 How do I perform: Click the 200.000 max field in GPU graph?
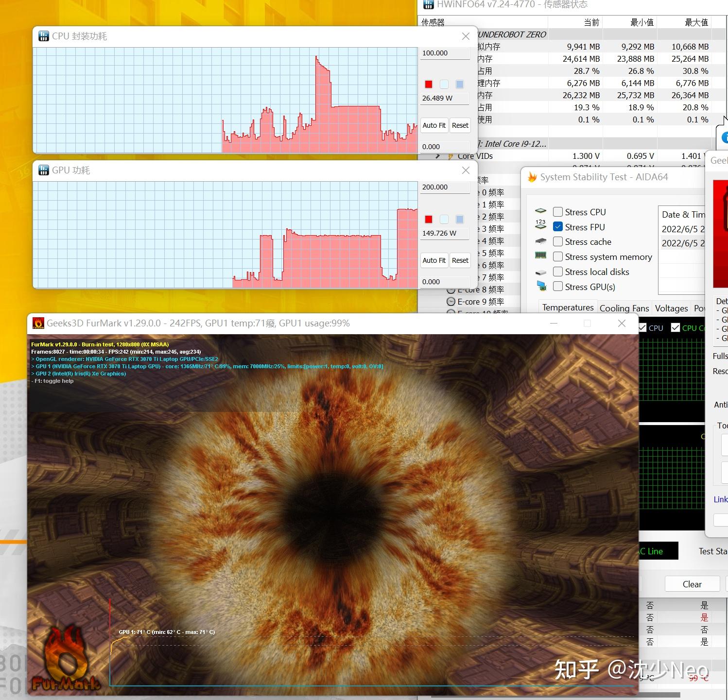(x=445, y=188)
